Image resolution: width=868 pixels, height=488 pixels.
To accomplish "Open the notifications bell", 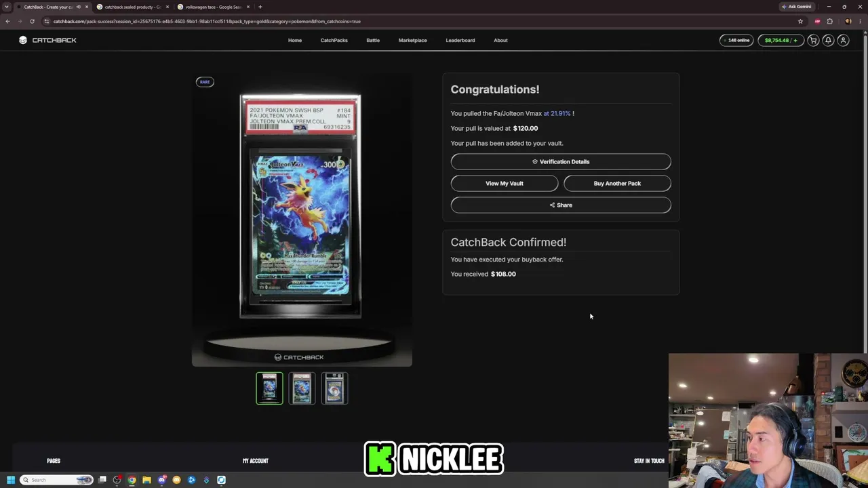I will (x=828, y=40).
